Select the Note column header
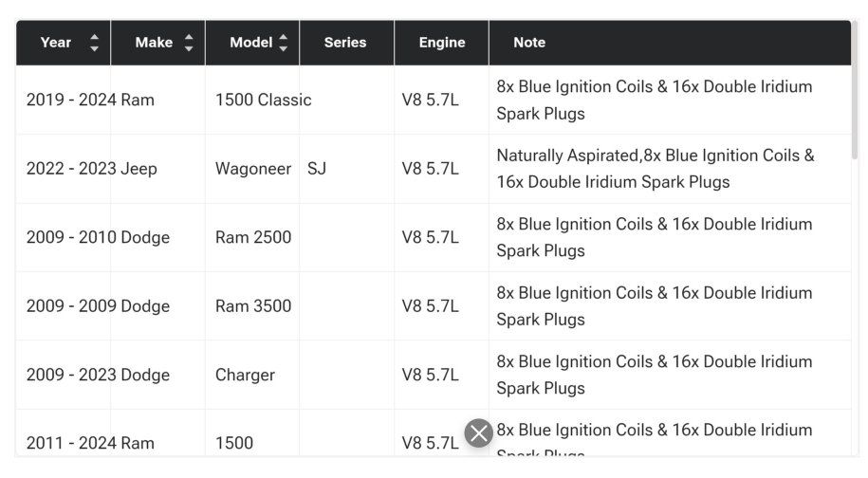 pos(529,43)
